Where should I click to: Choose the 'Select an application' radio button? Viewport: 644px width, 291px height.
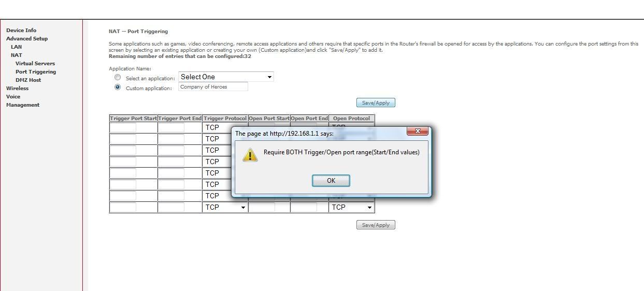pyautogui.click(x=118, y=77)
